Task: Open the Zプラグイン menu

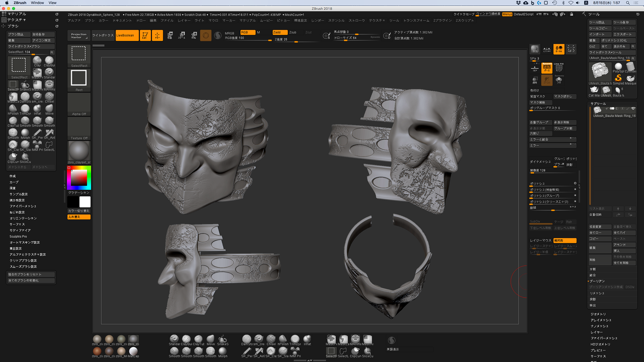Action: [x=442, y=20]
